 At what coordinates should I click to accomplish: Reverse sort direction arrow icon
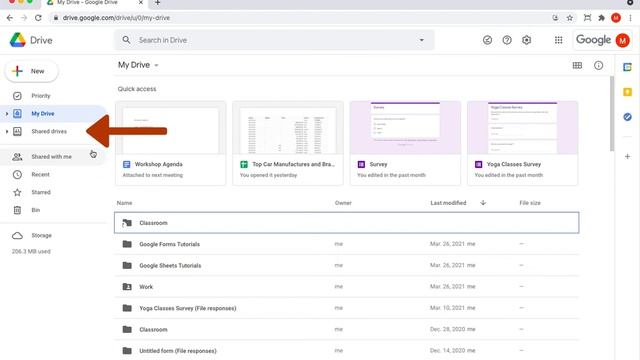(x=483, y=203)
